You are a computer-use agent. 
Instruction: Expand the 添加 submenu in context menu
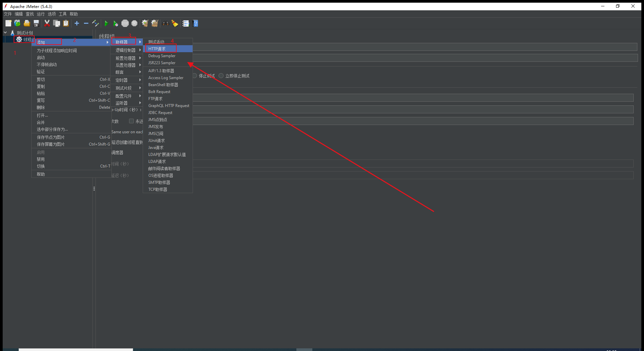click(72, 42)
